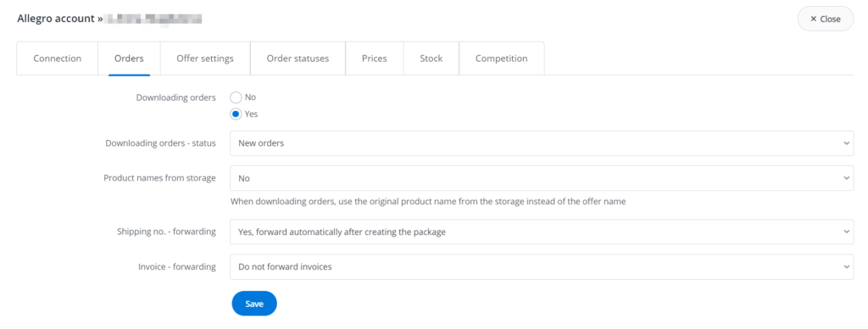Go to the Prices tab
Image resolution: width=868 pixels, height=329 pixels.
(x=374, y=59)
